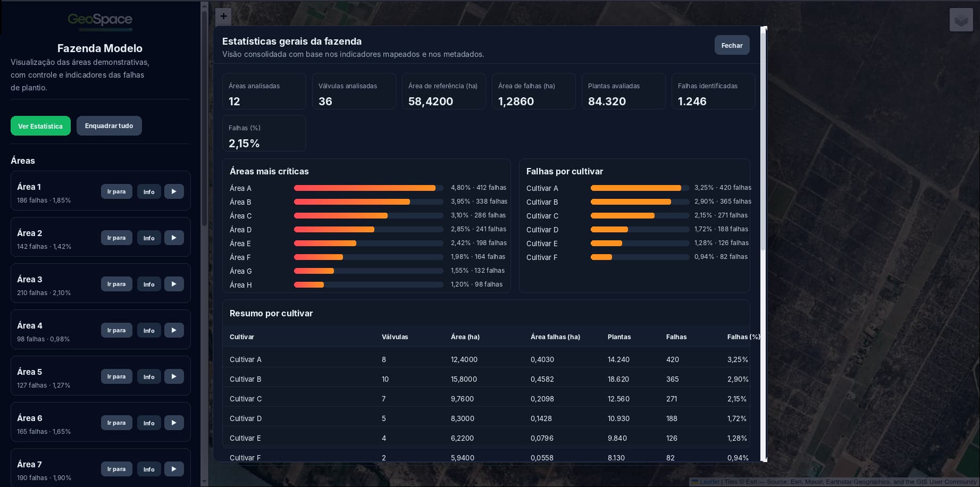Click the play arrow for Área 5
This screenshot has height=487, width=980.
click(174, 376)
